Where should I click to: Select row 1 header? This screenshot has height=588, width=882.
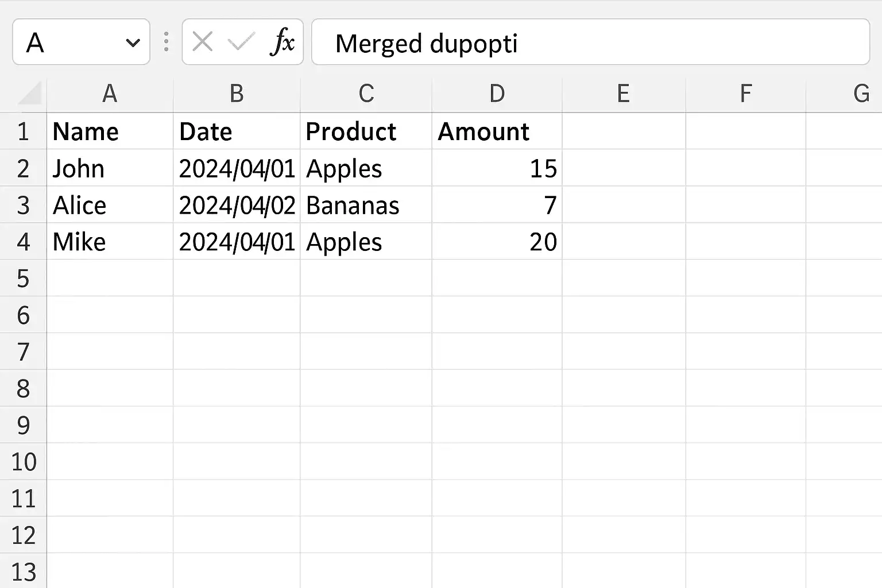point(23,131)
